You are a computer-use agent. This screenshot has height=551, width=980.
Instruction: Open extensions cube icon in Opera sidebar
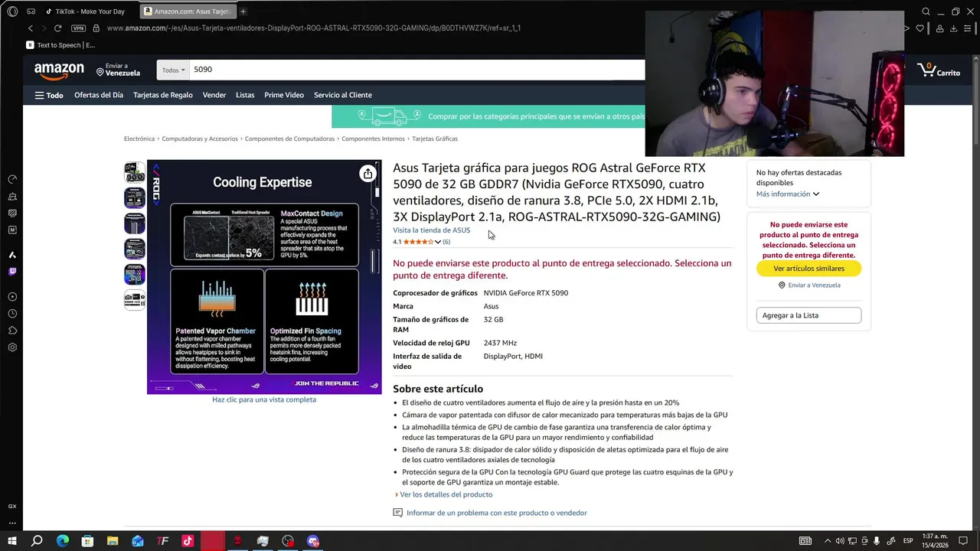(12, 331)
